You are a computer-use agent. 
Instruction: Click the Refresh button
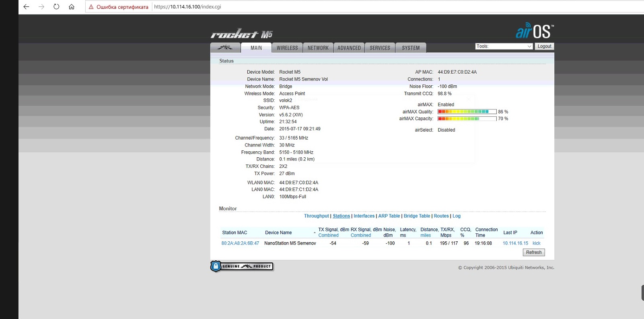click(x=534, y=252)
